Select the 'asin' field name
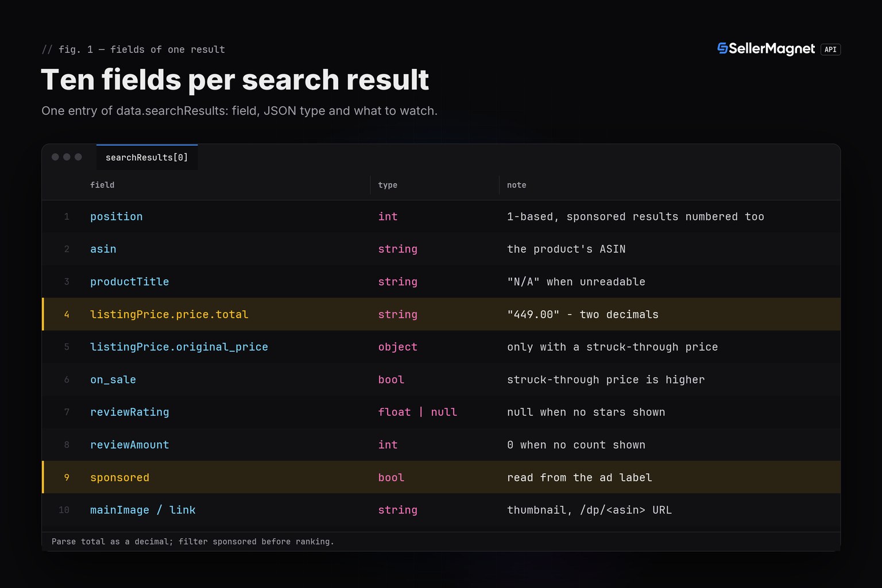Viewport: 882px width, 588px height. (x=103, y=249)
